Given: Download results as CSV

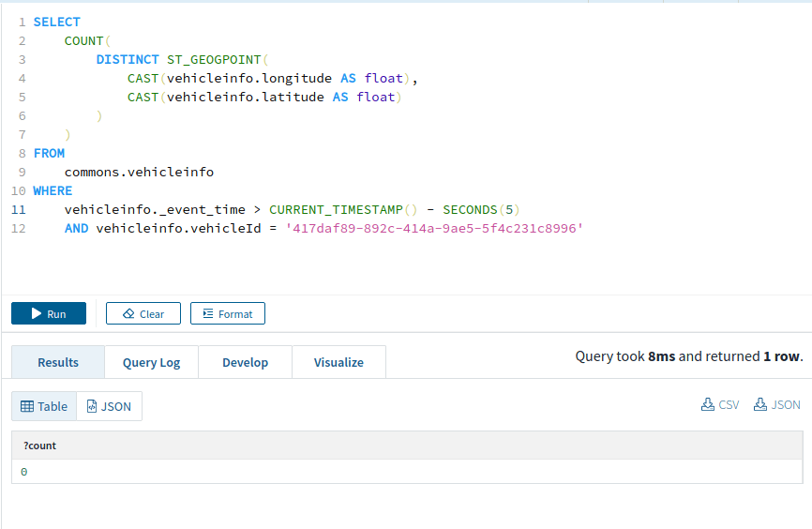Looking at the screenshot, I should click(x=720, y=404).
